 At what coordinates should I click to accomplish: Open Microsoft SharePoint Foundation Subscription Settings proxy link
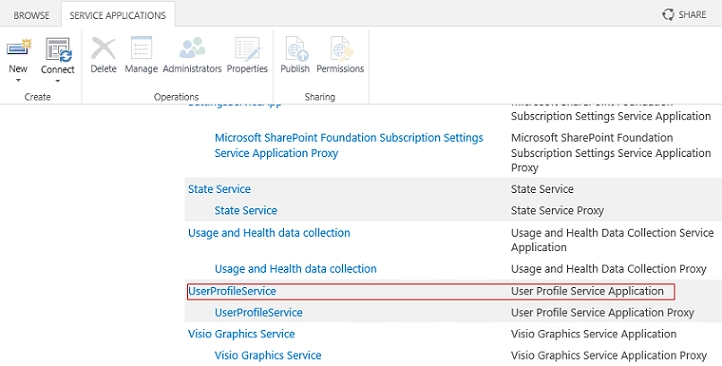pyautogui.click(x=349, y=145)
